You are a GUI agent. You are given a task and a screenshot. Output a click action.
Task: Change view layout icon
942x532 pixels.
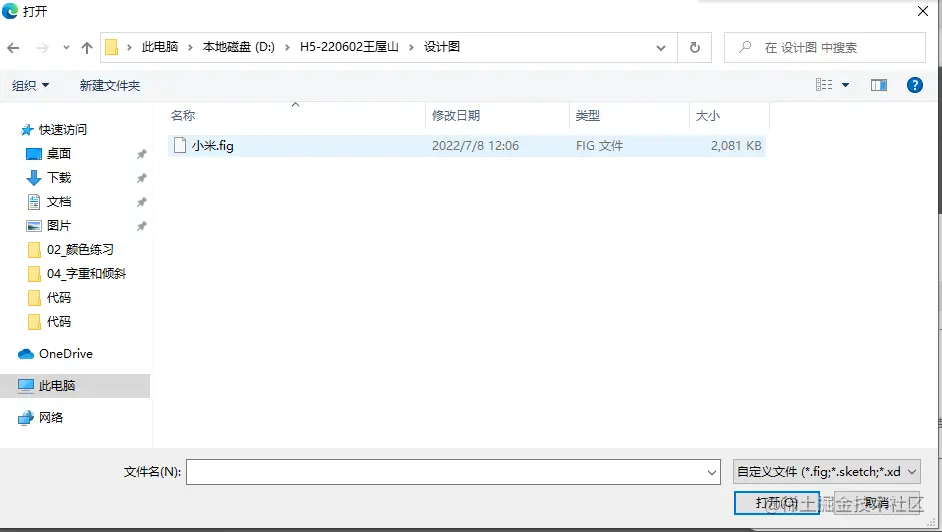click(x=824, y=85)
